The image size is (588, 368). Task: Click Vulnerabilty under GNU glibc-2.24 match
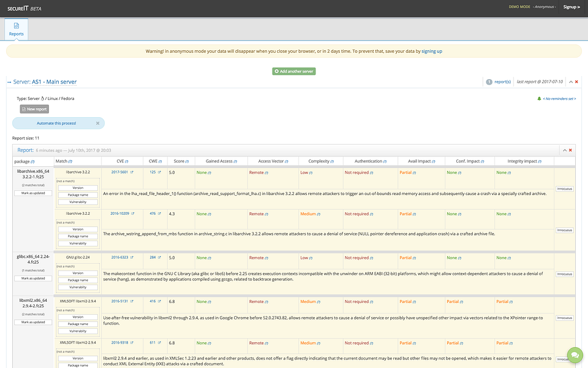(78, 287)
